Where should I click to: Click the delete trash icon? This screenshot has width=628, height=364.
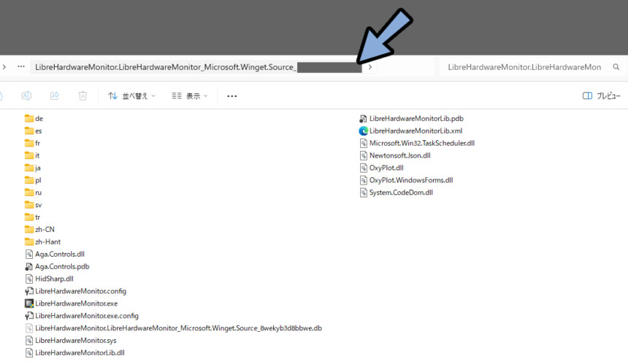coord(83,96)
